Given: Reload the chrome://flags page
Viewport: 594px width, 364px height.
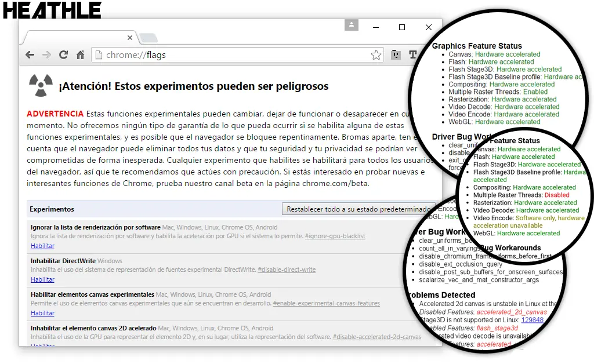Looking at the screenshot, I should pos(63,55).
